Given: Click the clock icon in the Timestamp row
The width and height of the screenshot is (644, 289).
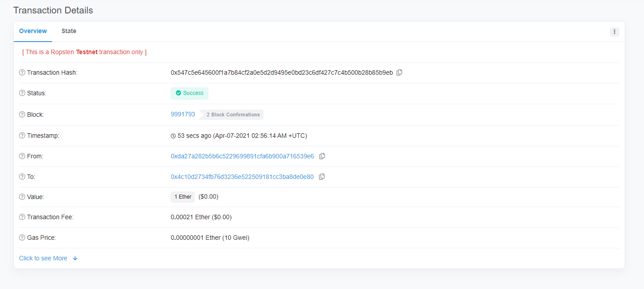Looking at the screenshot, I should 173,136.
